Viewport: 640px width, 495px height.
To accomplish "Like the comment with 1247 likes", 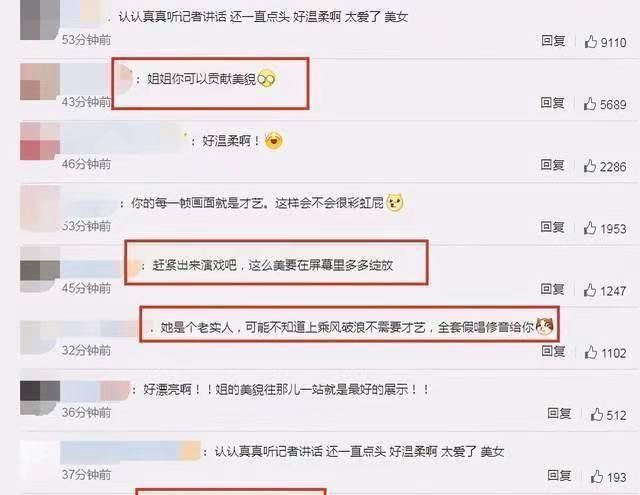I will [x=590, y=290].
